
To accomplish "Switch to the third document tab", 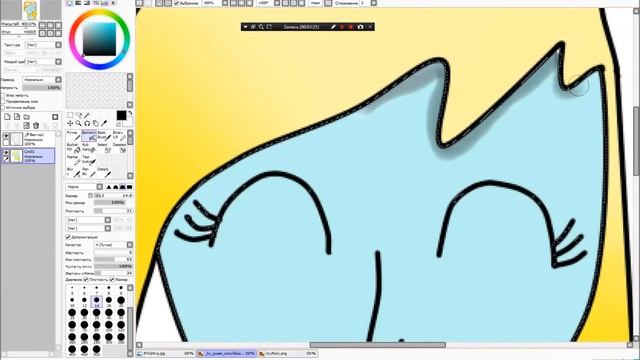I will click(x=287, y=353).
